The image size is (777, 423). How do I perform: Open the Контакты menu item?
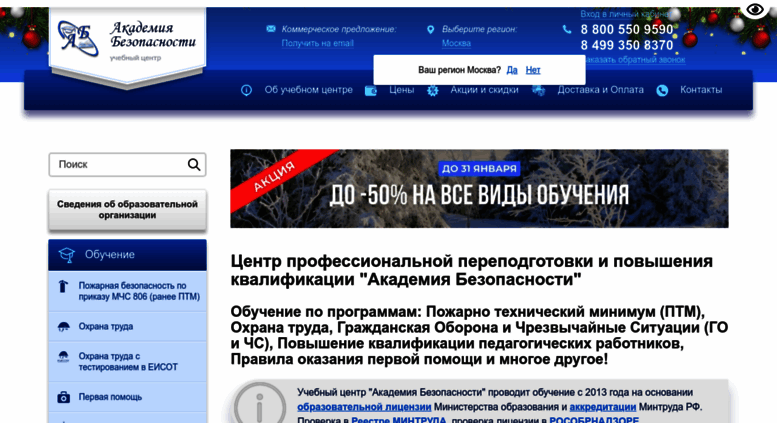point(701,90)
